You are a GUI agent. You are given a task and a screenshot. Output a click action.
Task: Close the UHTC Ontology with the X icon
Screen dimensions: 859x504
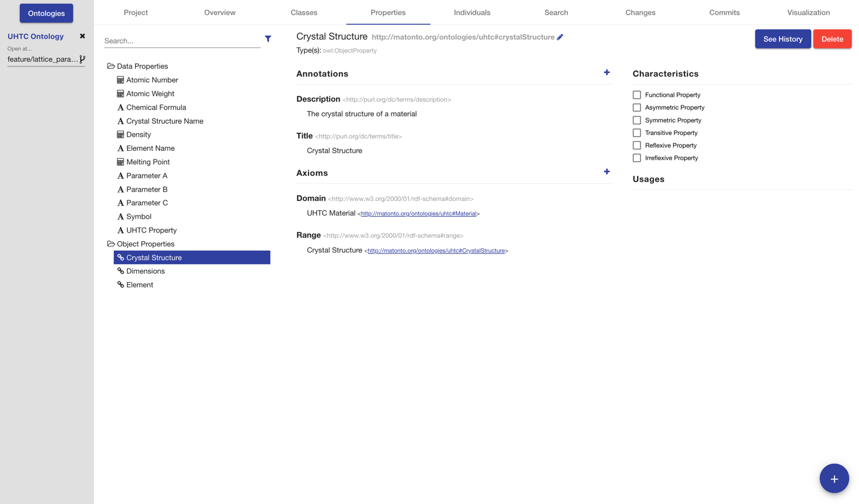[x=82, y=36]
